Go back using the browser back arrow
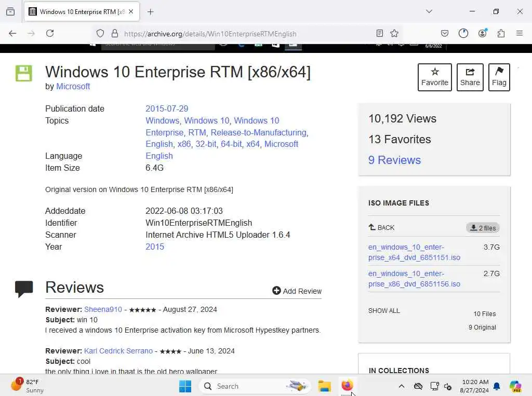The width and height of the screenshot is (532, 396). [x=12, y=33]
